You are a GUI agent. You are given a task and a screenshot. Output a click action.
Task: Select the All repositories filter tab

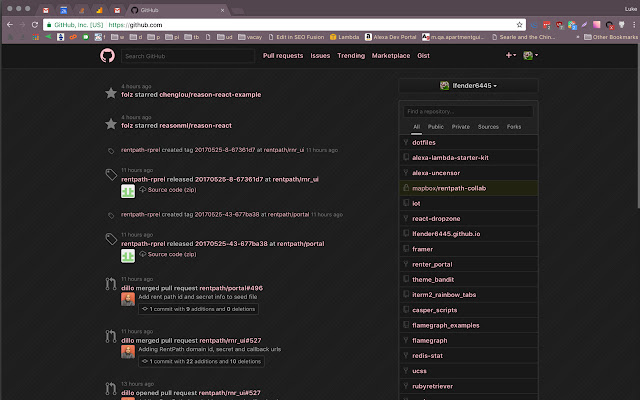click(416, 127)
